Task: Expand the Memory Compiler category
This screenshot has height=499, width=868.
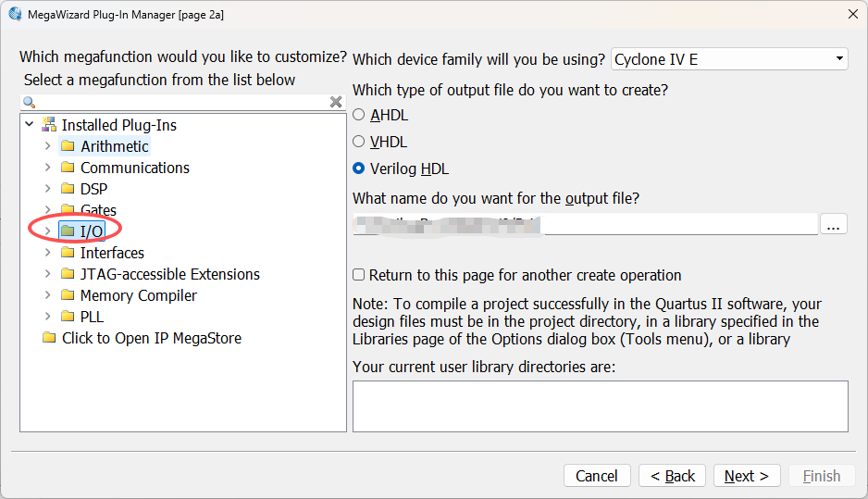Action: click(x=47, y=294)
